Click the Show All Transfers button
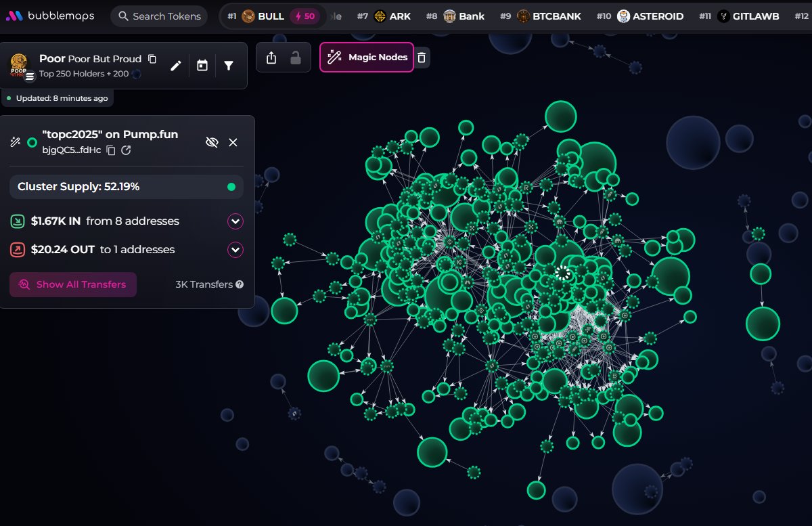Image resolution: width=812 pixels, height=526 pixels. (x=73, y=284)
